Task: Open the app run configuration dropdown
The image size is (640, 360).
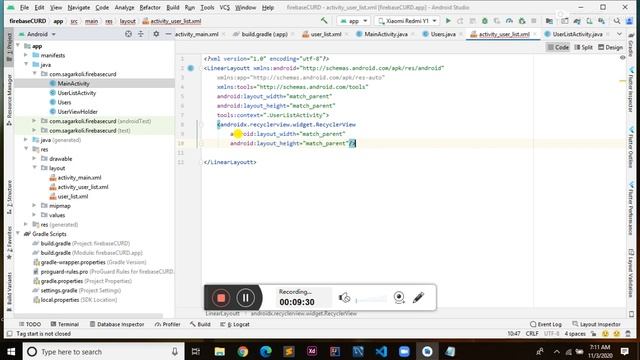Action: click(x=353, y=21)
